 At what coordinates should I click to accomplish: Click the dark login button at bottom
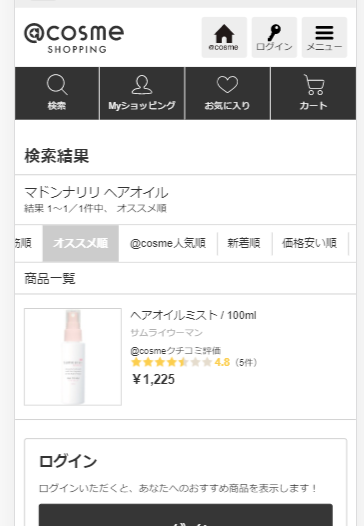tap(186, 515)
